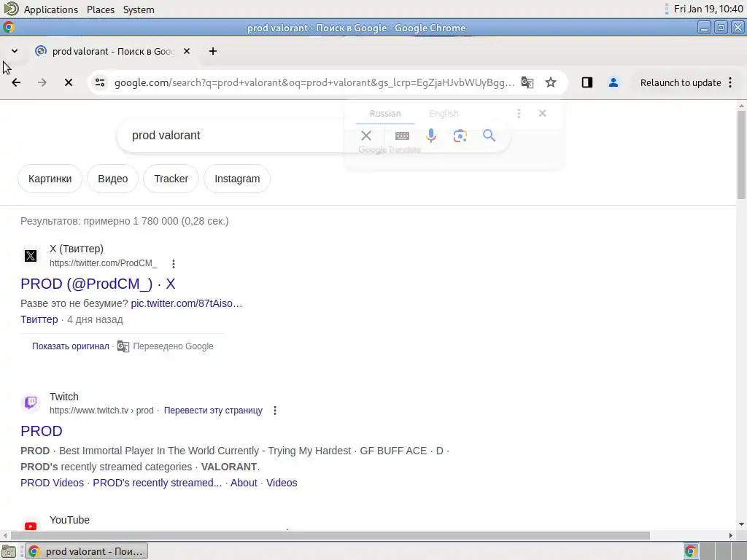This screenshot has width=747, height=560.
Task: Clear the search box text
Action: (x=366, y=136)
